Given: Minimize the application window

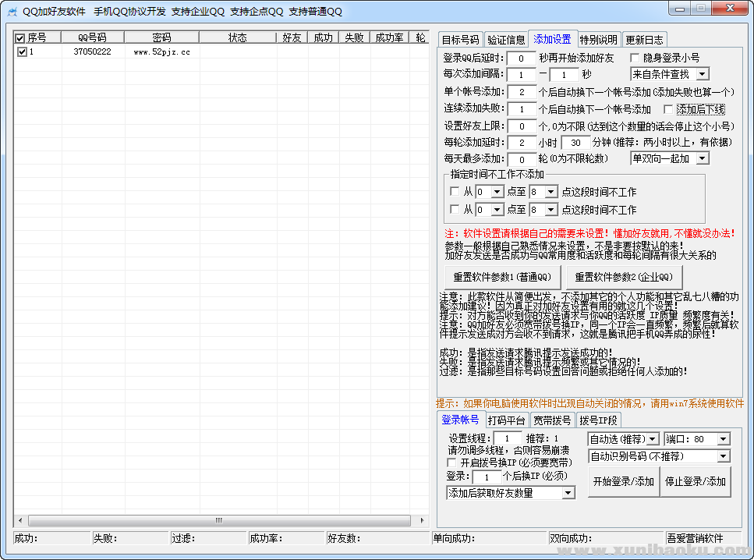Looking at the screenshot, I should [x=679, y=8].
